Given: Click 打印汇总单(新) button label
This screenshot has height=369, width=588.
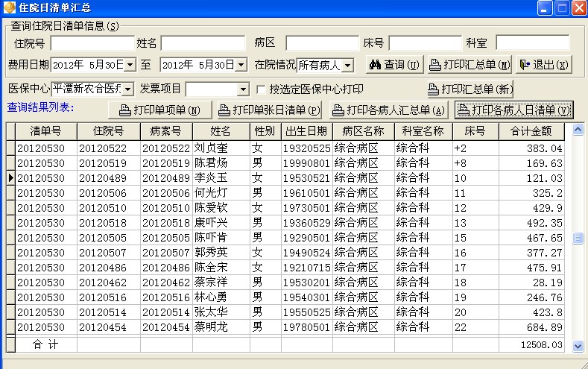Looking at the screenshot, I should click(x=476, y=89).
